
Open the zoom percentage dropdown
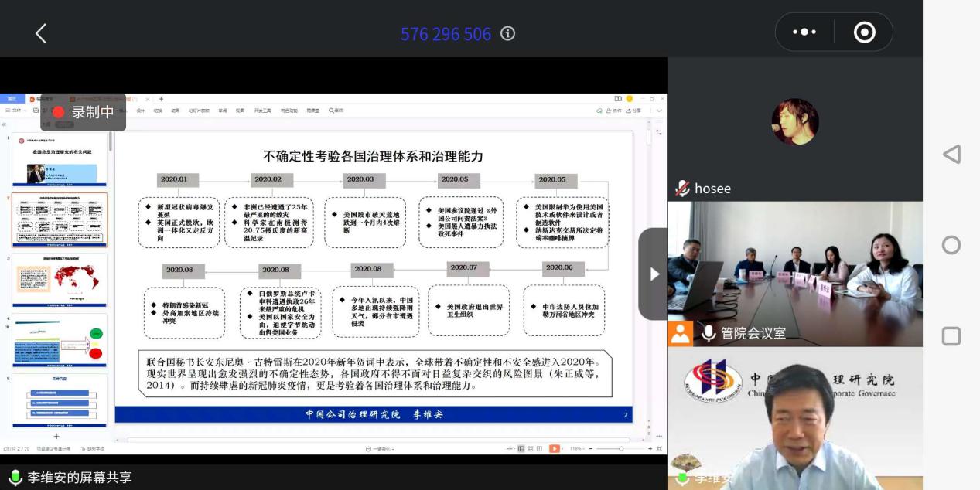tap(577, 448)
